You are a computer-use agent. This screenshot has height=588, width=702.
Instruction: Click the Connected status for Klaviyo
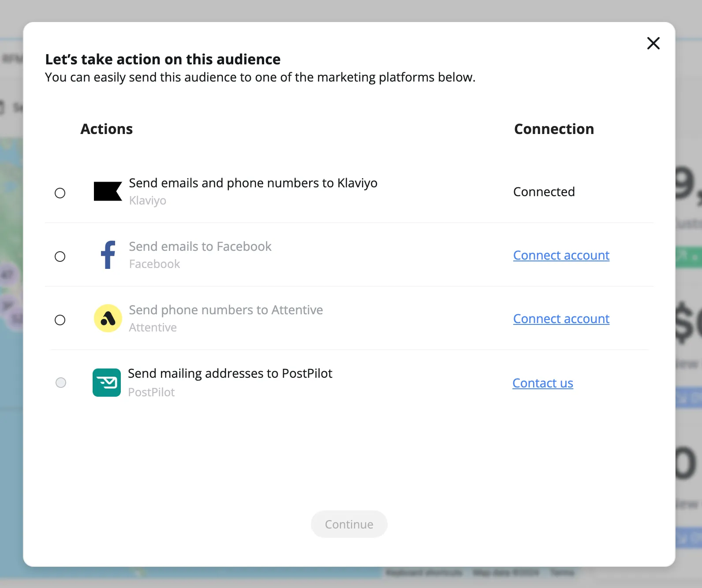point(544,192)
